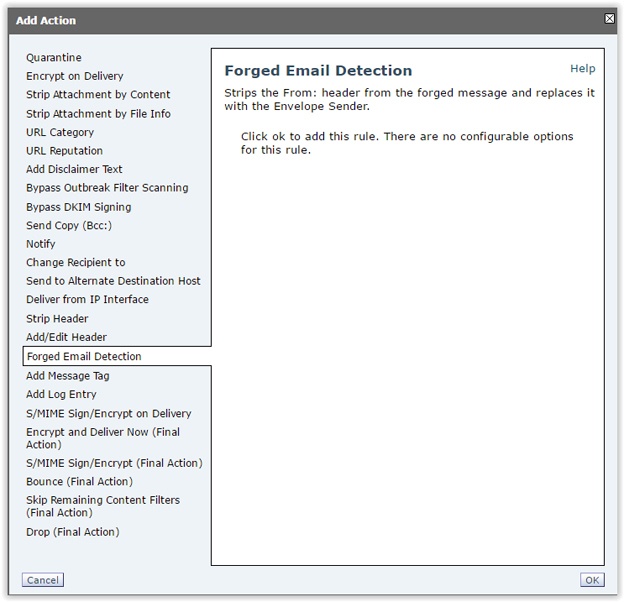This screenshot has height=602, width=624.
Task: Choose Add Message Tag action
Action: [68, 376]
